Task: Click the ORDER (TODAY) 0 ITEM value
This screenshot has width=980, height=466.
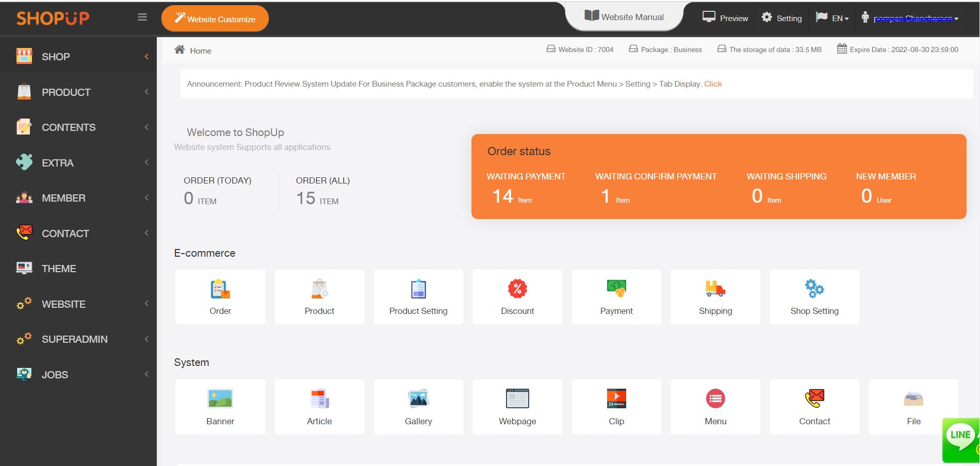Action: coord(200,198)
